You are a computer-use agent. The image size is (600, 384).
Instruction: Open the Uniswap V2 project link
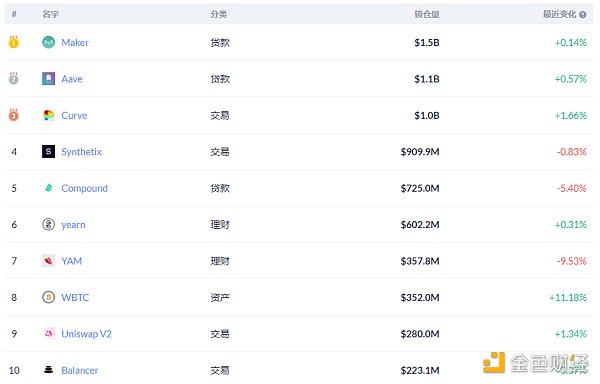coord(86,334)
